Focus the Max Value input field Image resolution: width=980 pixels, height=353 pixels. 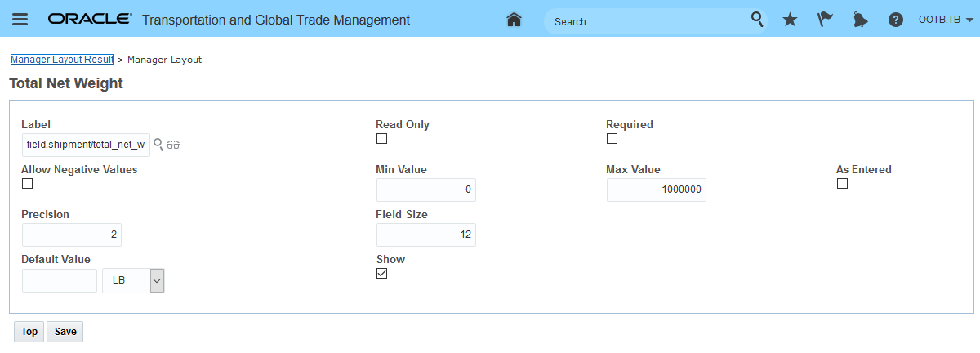[656, 190]
